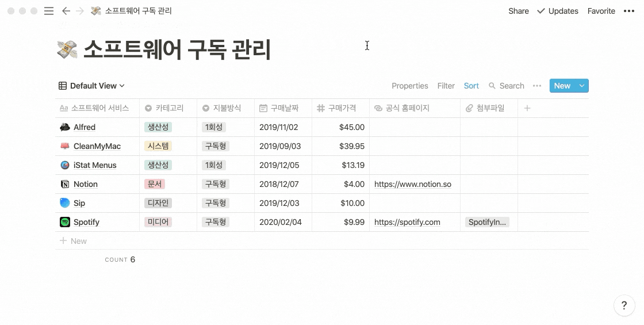Click the COUNT 6 calculation
This screenshot has height=325, width=644.
(x=120, y=259)
